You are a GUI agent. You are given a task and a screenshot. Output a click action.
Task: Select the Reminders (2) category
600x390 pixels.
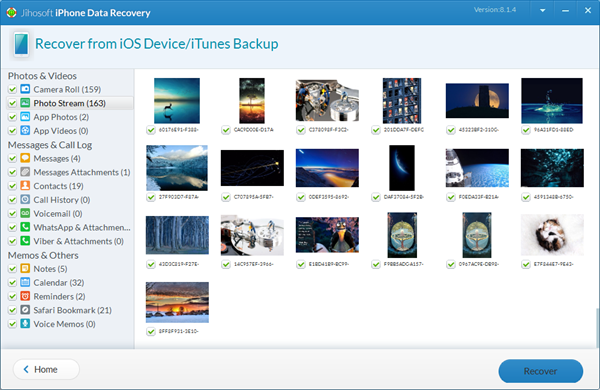tap(59, 296)
